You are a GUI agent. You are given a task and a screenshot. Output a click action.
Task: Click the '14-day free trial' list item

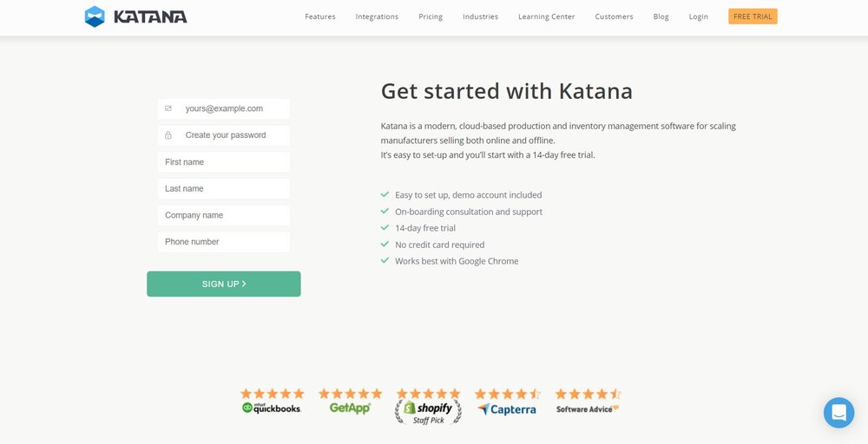click(425, 228)
